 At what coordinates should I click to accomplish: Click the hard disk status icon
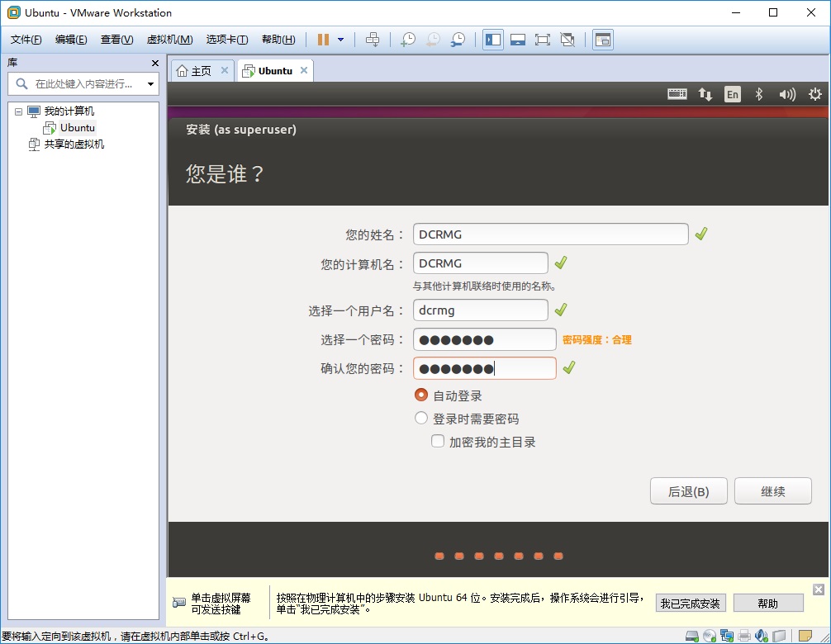pyautogui.click(x=691, y=636)
